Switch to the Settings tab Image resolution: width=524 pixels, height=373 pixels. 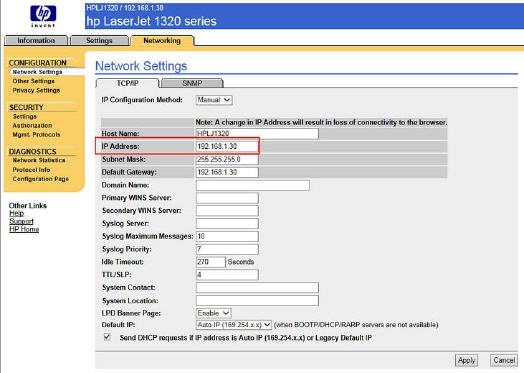click(x=99, y=40)
